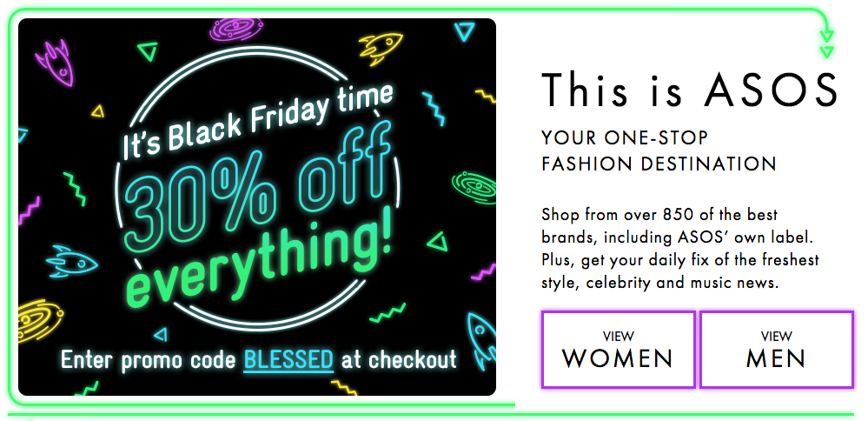
Task: Click the 'It's Black Friday time' text
Action: 258,122
